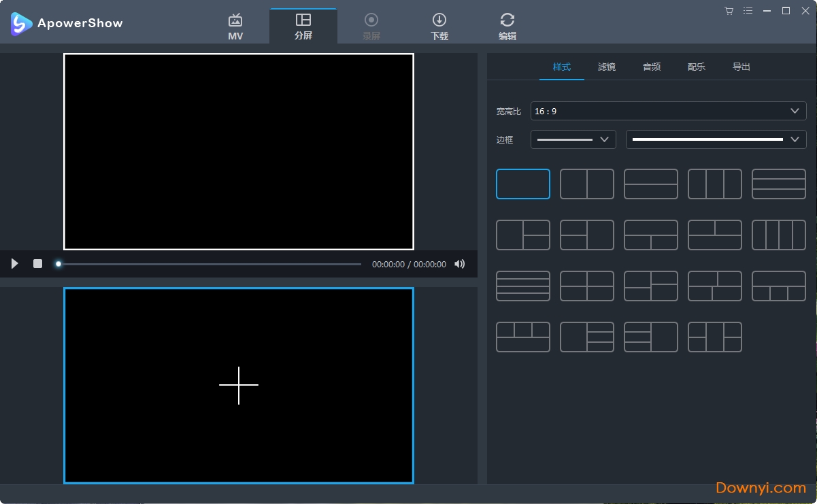Open the 下载 download section
The image size is (817, 504).
(x=439, y=26)
